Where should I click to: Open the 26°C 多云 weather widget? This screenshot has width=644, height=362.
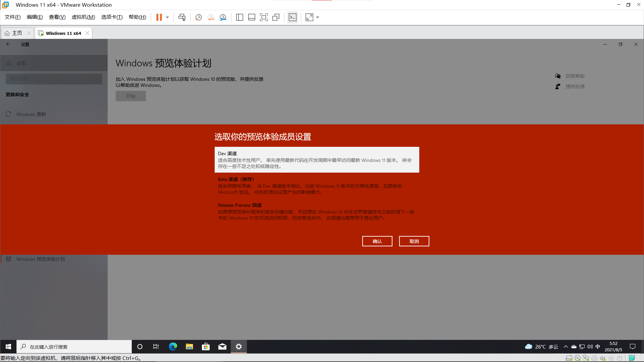(x=541, y=347)
